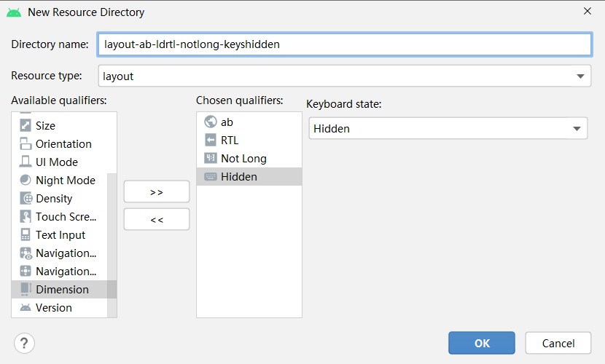Image resolution: width=605 pixels, height=364 pixels.
Task: Choose the Text Input qualifier icon
Action: click(x=26, y=234)
